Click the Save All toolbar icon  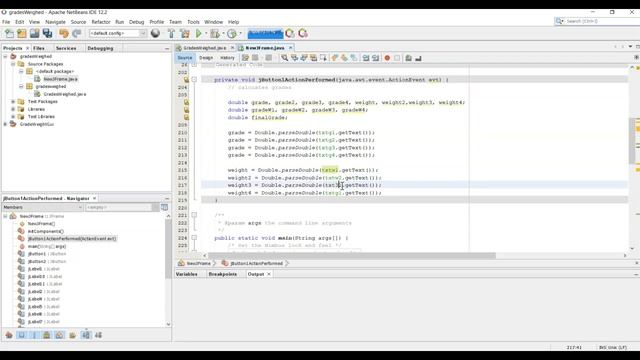tap(48, 33)
